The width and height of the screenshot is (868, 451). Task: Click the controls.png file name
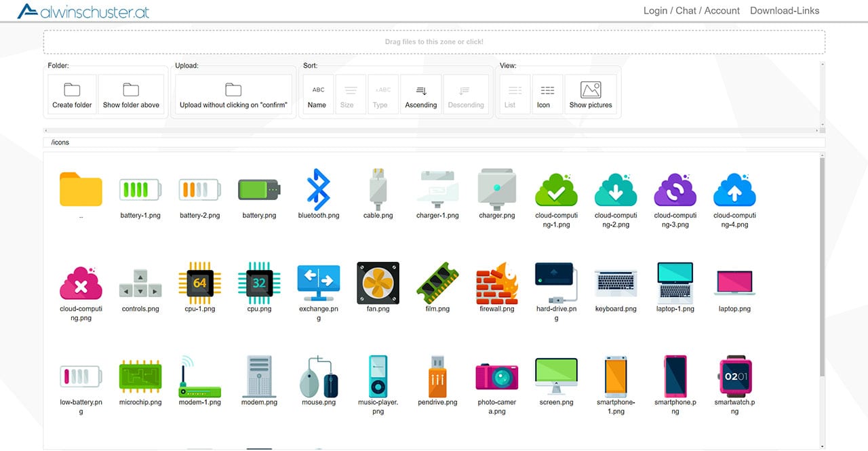click(x=140, y=309)
